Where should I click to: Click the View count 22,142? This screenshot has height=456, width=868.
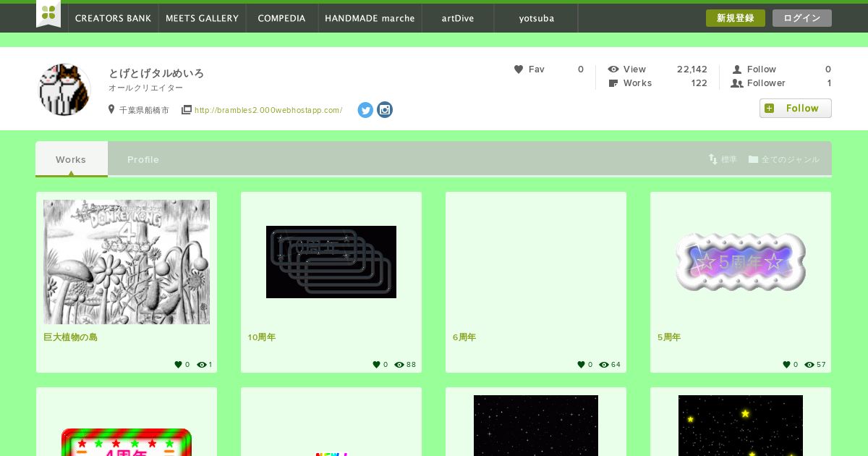692,69
